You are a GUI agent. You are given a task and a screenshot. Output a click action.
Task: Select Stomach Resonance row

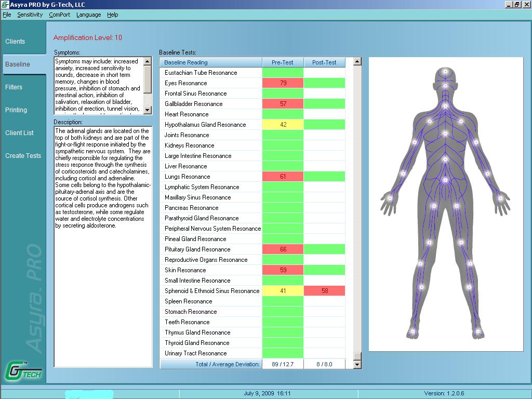click(x=252, y=312)
